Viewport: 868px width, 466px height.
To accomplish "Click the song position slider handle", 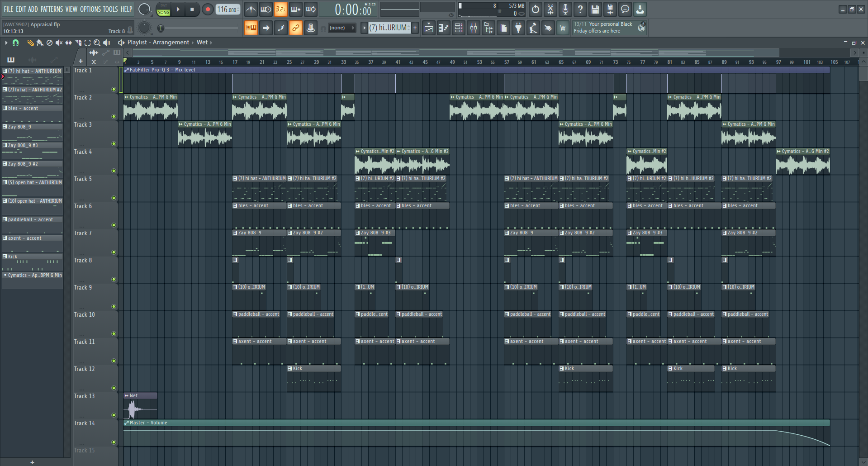I will click(161, 28).
